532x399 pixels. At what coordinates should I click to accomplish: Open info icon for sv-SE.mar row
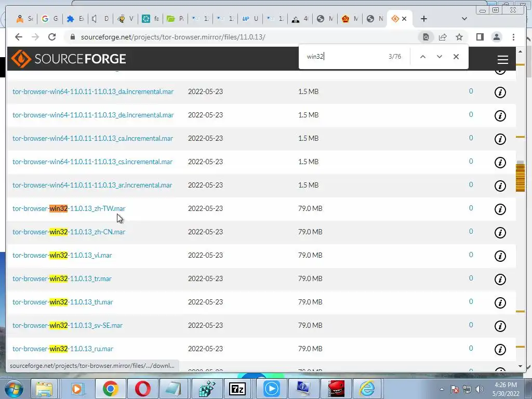(x=500, y=326)
